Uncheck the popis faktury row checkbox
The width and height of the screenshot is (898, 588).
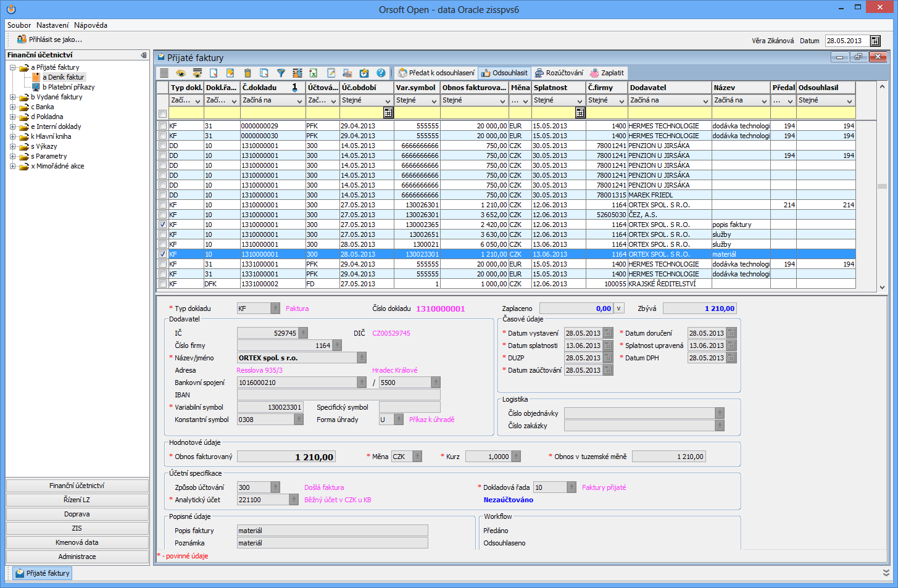click(x=162, y=225)
